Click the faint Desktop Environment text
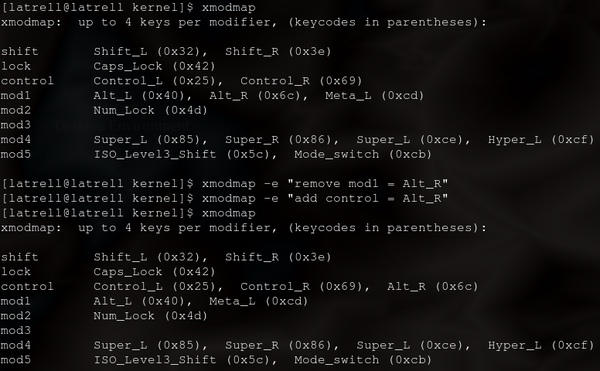Viewport: 600px width, 371px height. 122,125
